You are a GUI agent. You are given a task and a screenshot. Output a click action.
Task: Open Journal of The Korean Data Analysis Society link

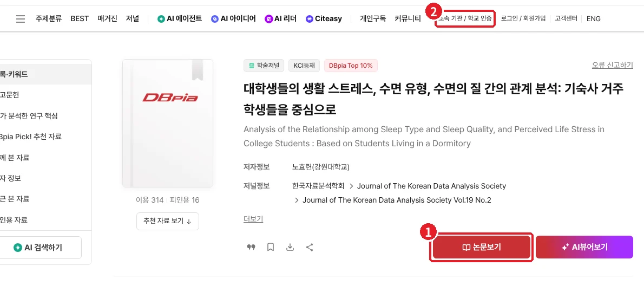point(432,186)
